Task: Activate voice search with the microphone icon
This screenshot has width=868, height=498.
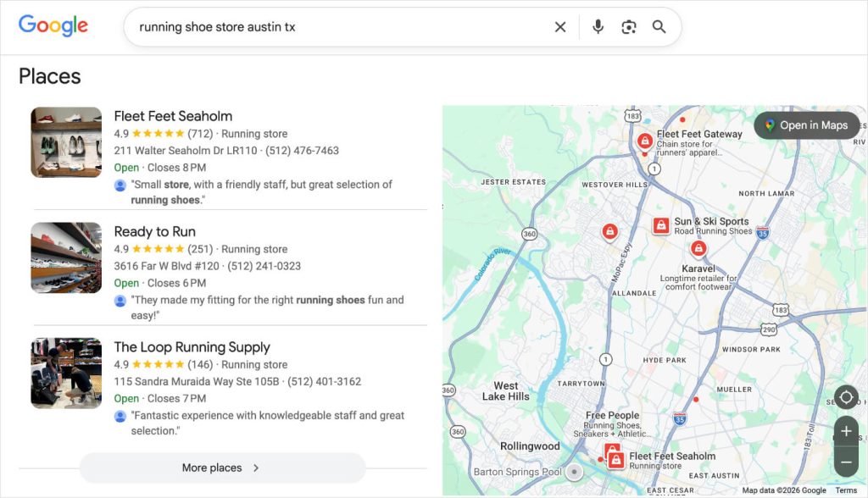Action: coord(598,26)
